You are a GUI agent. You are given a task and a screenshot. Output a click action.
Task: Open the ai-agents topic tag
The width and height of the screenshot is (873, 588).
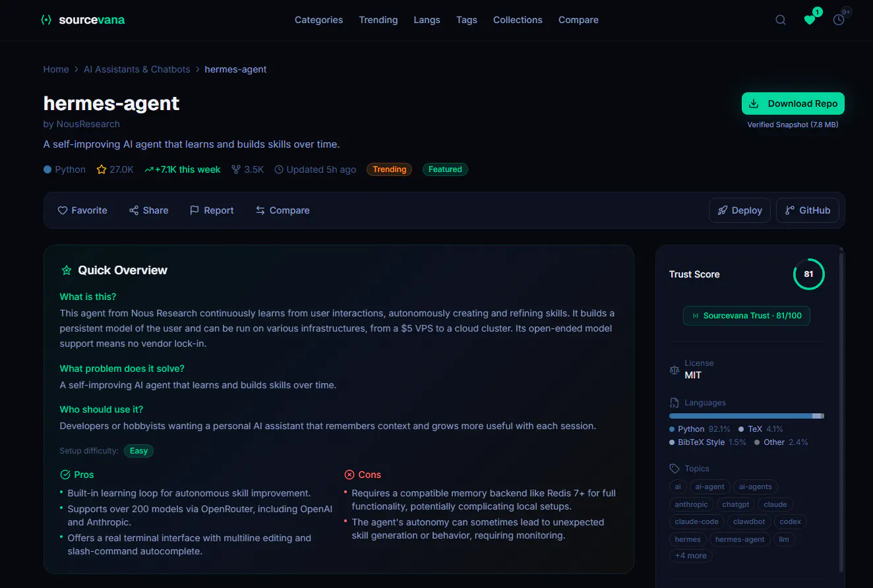point(756,487)
